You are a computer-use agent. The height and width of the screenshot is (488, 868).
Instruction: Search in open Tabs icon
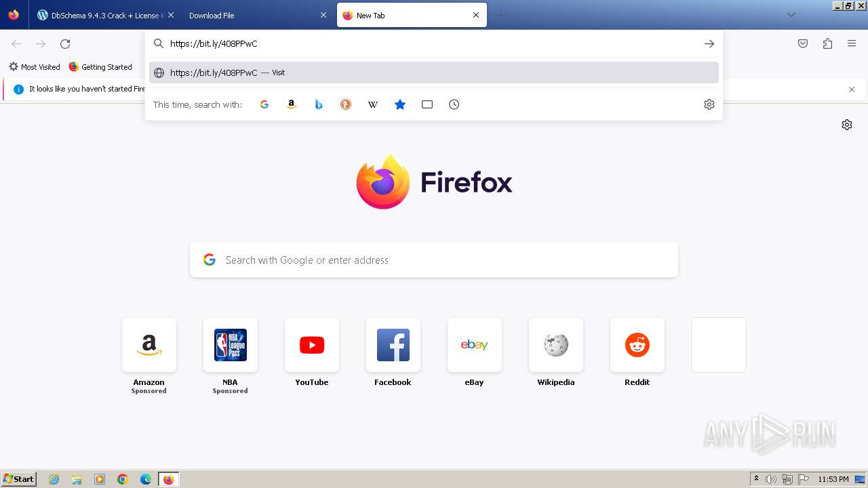click(x=427, y=104)
